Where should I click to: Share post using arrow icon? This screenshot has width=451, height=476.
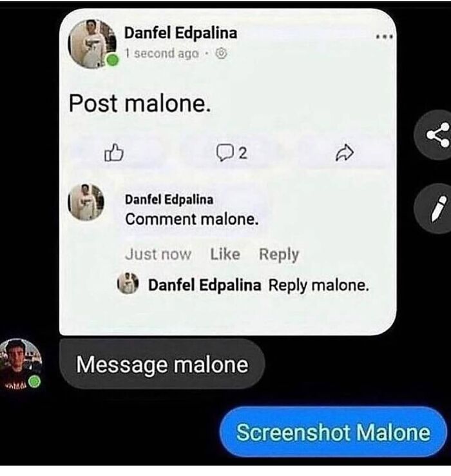click(x=345, y=153)
